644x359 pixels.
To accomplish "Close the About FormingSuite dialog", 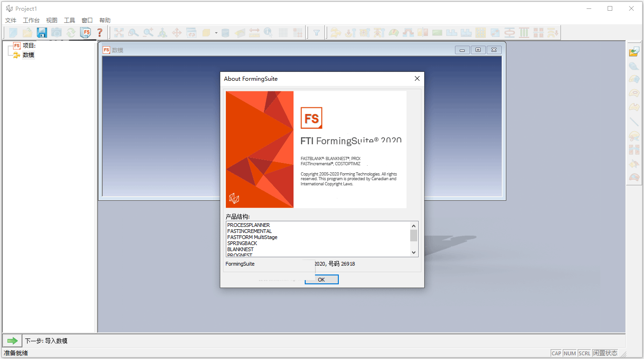I will pyautogui.click(x=417, y=78).
